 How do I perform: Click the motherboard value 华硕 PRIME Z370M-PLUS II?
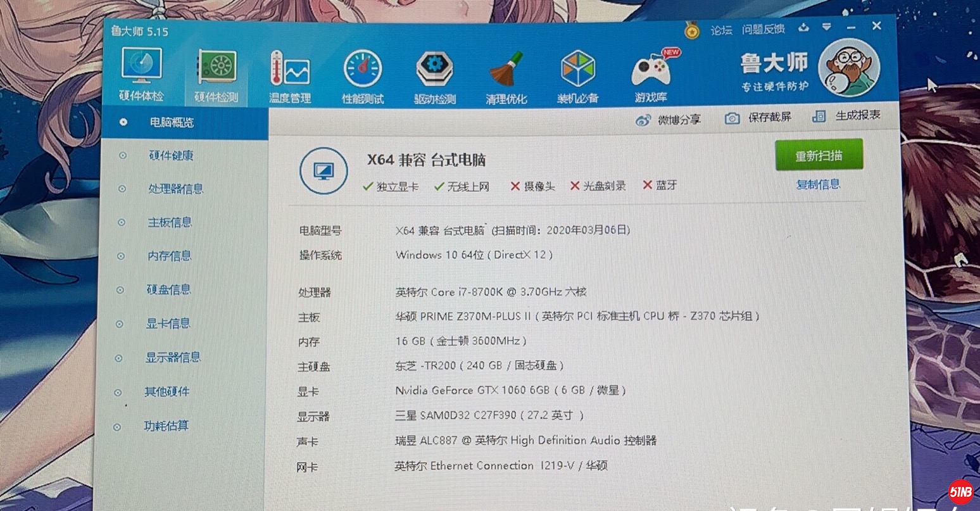(x=463, y=316)
